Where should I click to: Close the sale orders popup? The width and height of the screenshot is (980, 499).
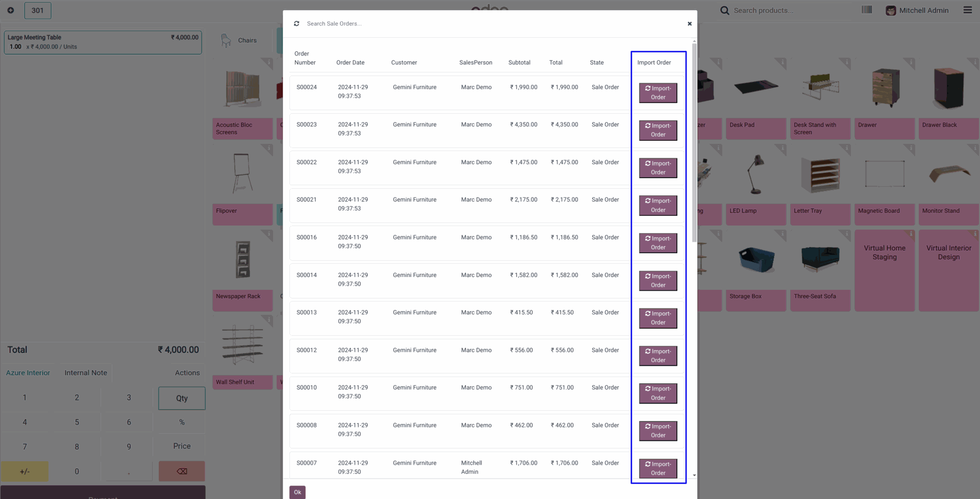690,23
